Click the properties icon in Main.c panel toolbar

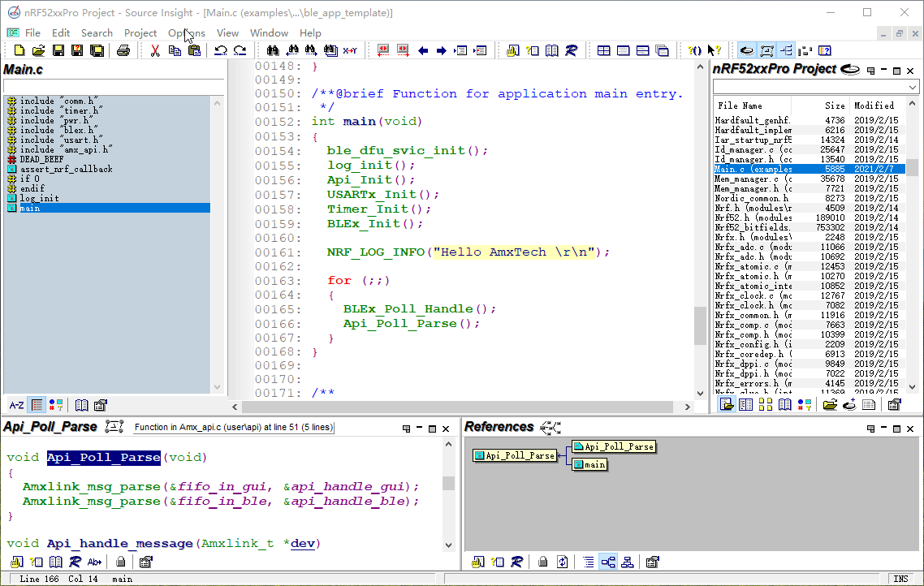pyautogui.click(x=101, y=405)
